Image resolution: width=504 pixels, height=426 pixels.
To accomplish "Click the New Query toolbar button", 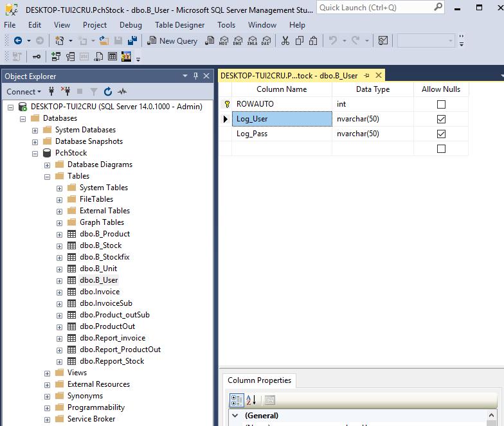I will (172, 40).
